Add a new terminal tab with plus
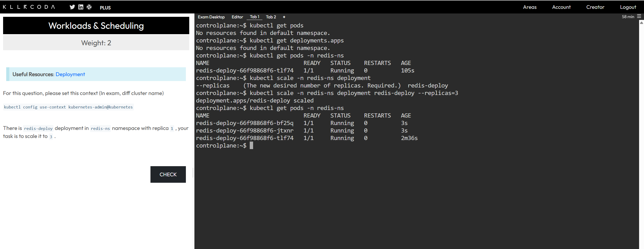The height and width of the screenshot is (249, 644). (x=284, y=17)
